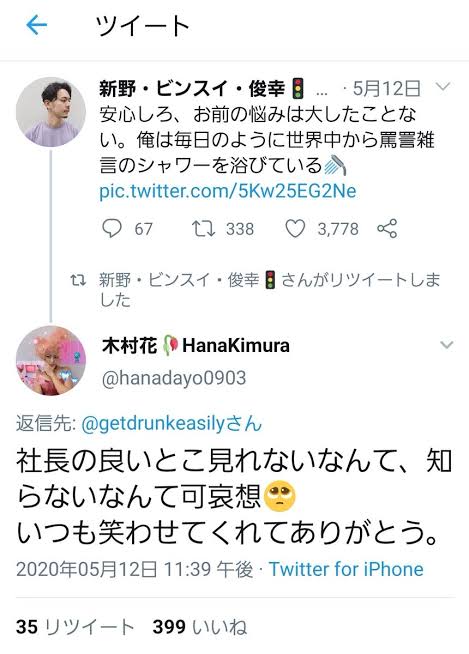
Task: Tap the share icon next to 3,778
Action: point(387,229)
